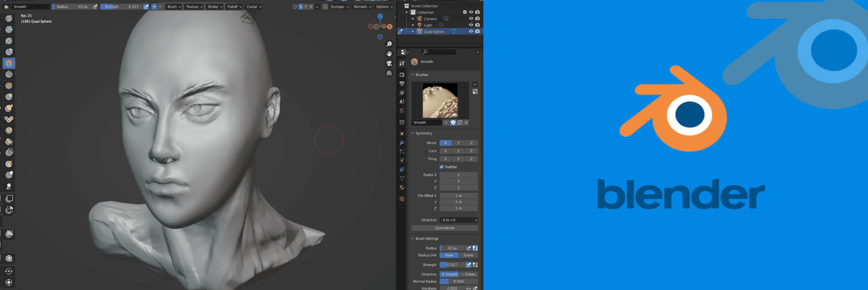The height and width of the screenshot is (290, 868).
Task: Click the pan hand icon in viewport
Action: tap(389, 53)
